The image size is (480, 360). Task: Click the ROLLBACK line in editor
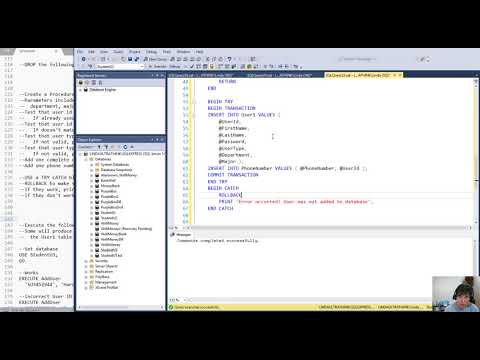click(x=230, y=195)
